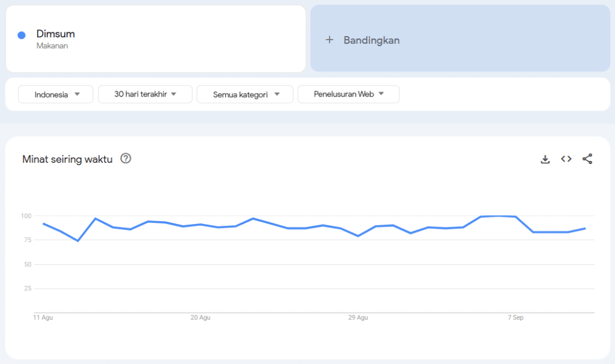
Task: Click the 11 Agu axis label
Action: [43, 317]
